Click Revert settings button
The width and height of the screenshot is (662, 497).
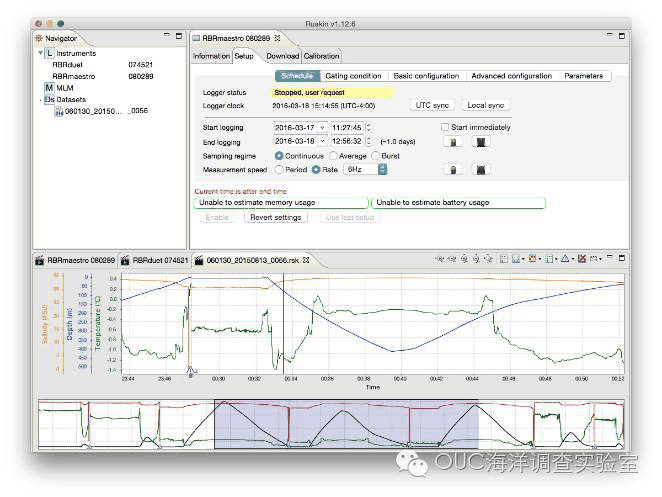click(x=275, y=217)
